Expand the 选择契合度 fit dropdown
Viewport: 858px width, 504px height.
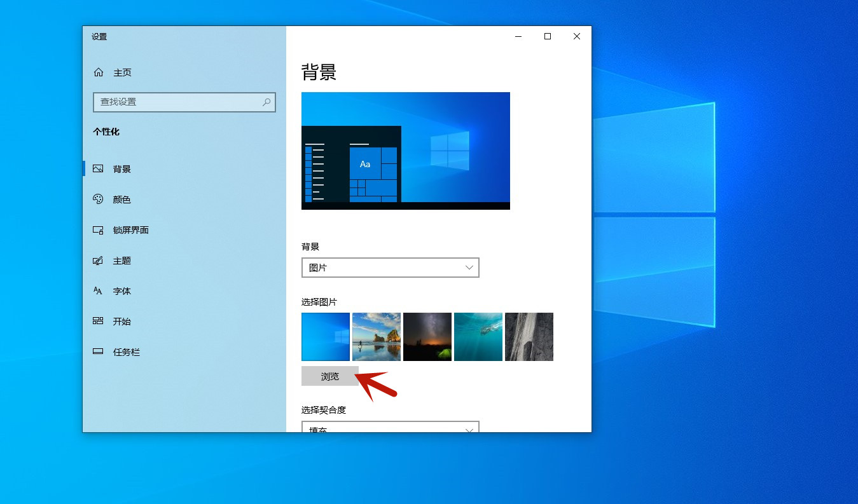pyautogui.click(x=390, y=427)
